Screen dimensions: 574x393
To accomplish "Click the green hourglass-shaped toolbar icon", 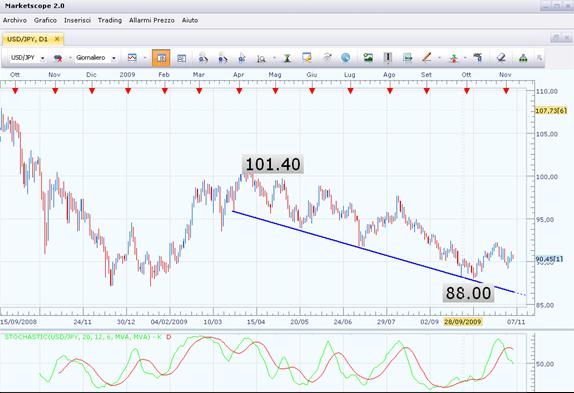I will pos(287,58).
